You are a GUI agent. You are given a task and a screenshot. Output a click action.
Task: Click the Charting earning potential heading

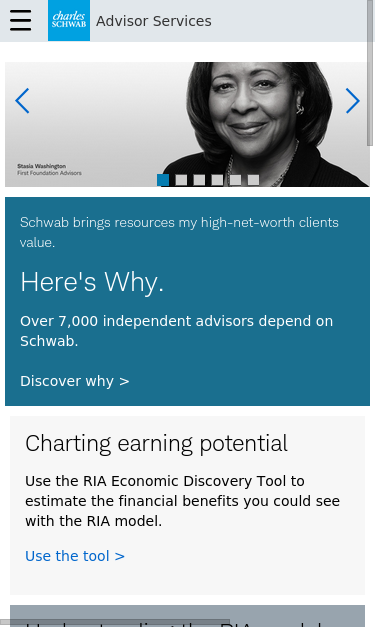(156, 443)
